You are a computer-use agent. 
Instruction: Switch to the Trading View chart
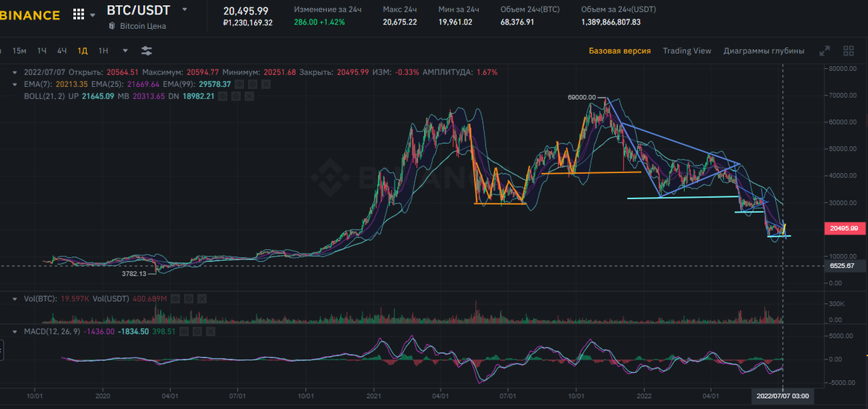coord(687,51)
